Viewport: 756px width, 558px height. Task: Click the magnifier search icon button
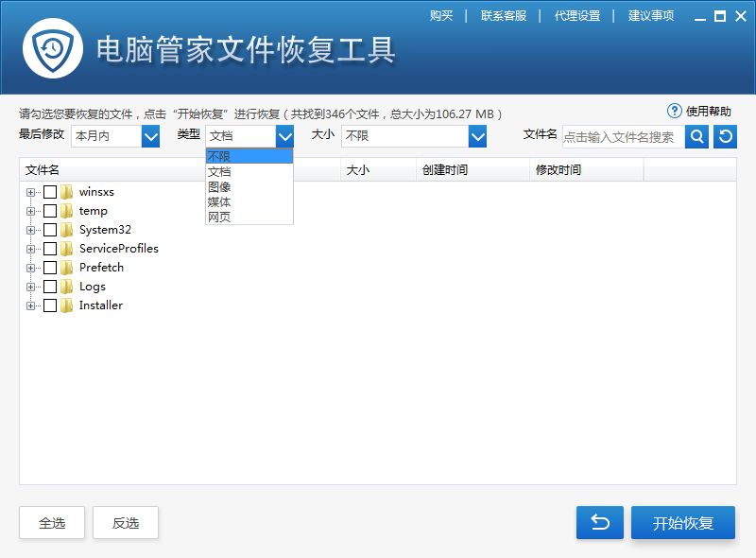point(696,136)
